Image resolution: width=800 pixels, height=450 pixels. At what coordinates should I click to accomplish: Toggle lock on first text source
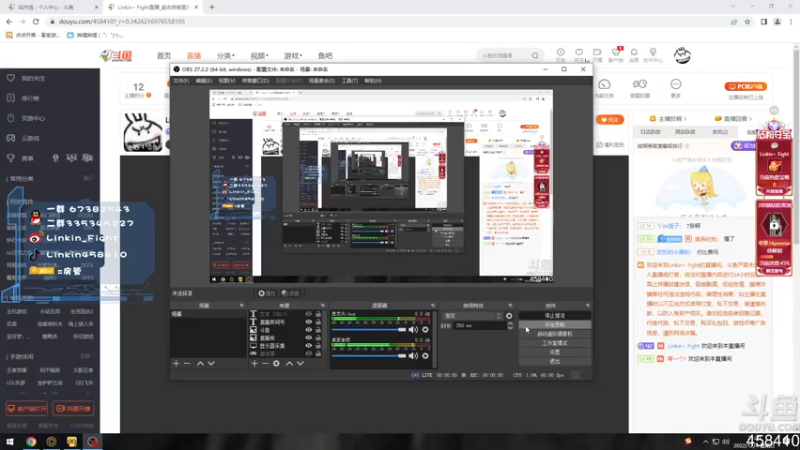point(318,314)
